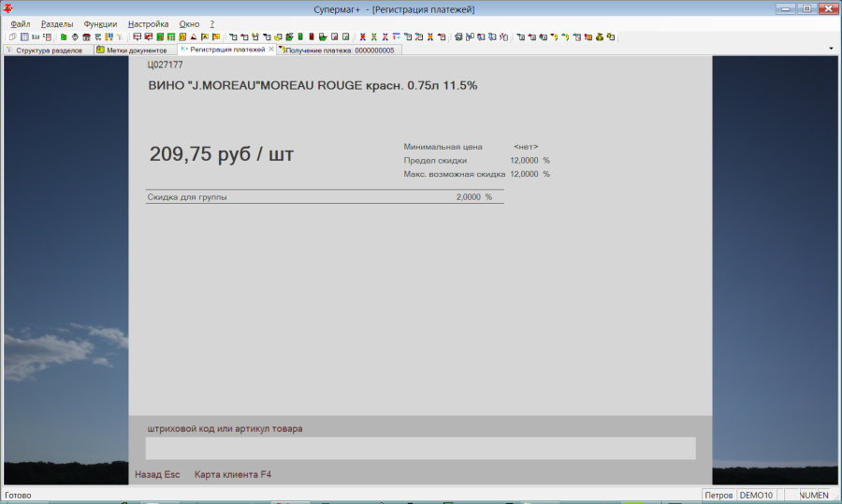The height and width of the screenshot is (504, 842).
Task: Click the teal arrow with dollar icon
Action: [566, 37]
